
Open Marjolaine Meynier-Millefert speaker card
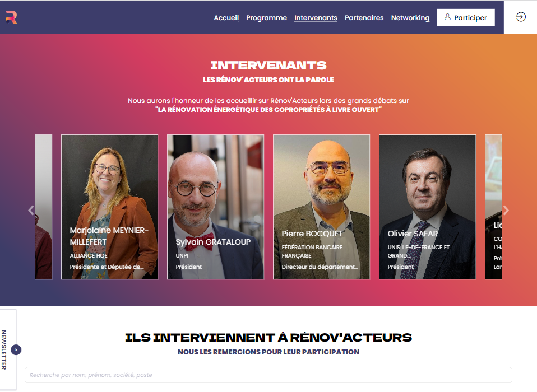(110, 207)
